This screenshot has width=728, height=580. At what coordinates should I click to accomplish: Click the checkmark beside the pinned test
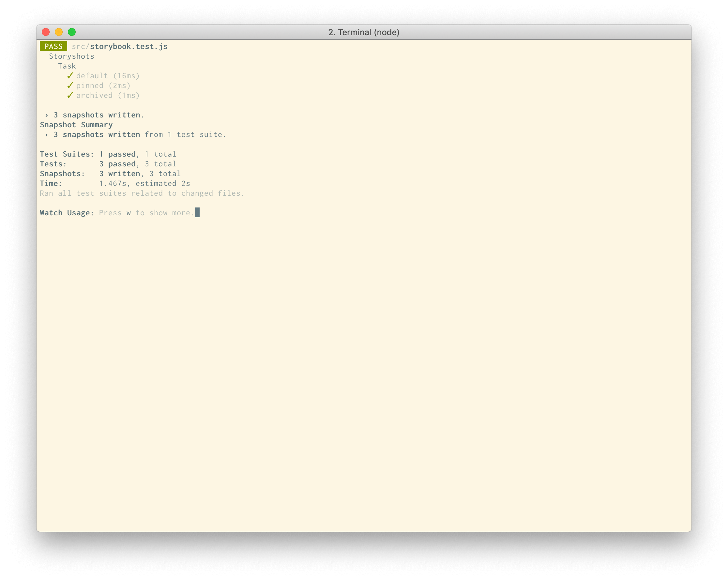[x=70, y=85]
